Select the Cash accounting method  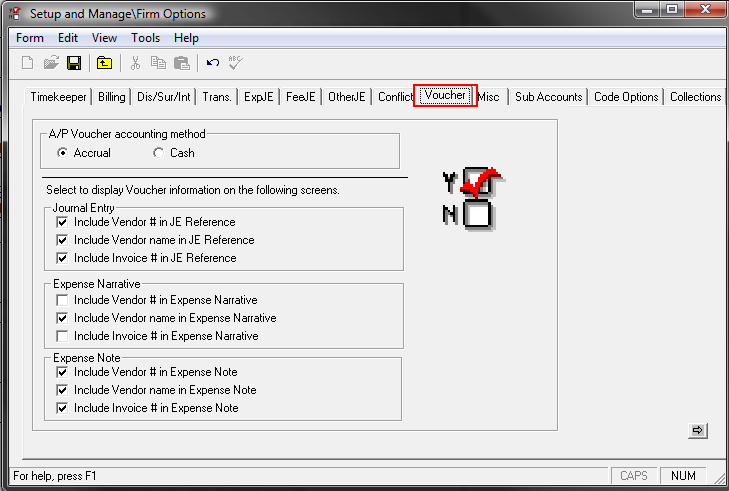pyautogui.click(x=159, y=153)
